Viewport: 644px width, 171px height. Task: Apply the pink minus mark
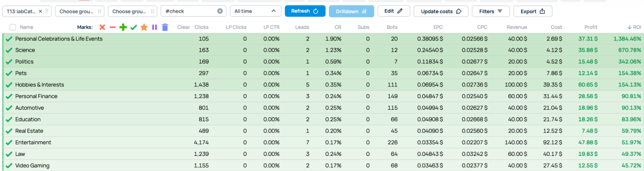113,27
